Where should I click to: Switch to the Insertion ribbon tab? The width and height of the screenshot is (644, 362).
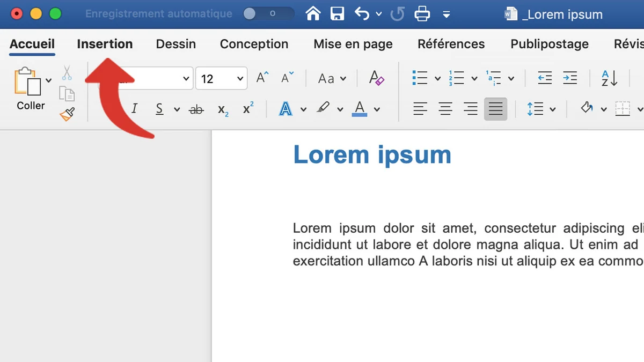[105, 44]
